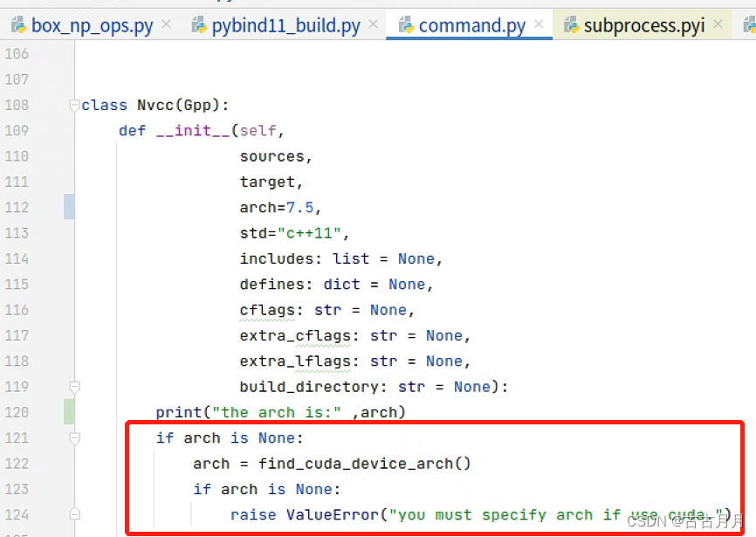Screen dimensions: 756x537
Task: Expand the folded region marker at line 124
Action: pyautogui.click(x=74, y=515)
